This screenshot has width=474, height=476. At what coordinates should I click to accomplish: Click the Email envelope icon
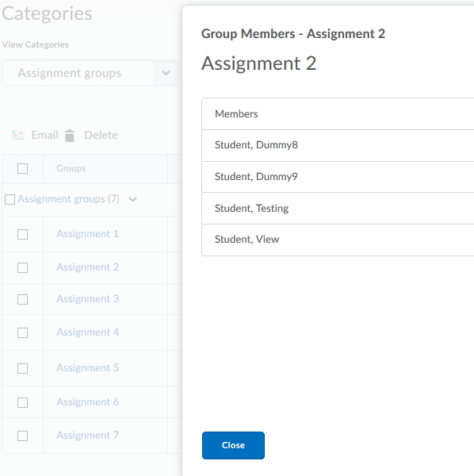[17, 135]
